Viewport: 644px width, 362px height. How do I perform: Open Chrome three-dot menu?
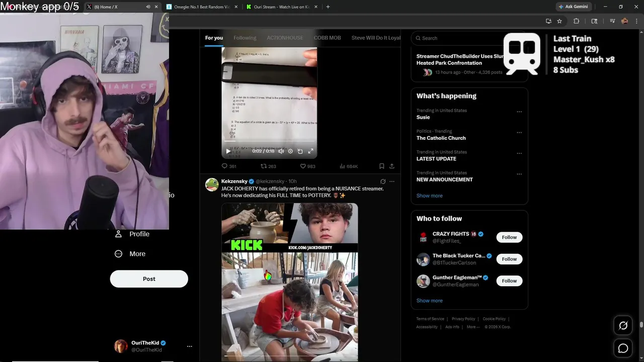[636, 21]
